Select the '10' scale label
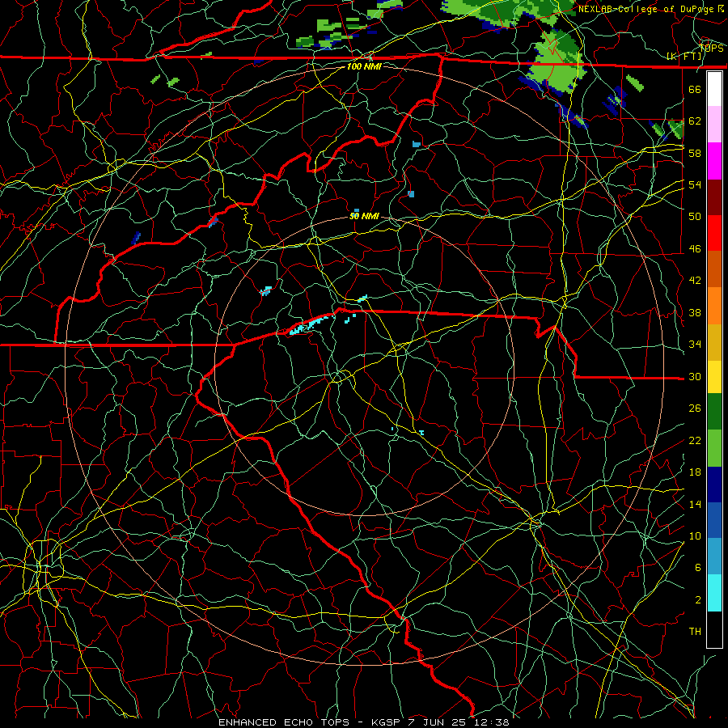This screenshot has width=728, height=728. point(695,536)
